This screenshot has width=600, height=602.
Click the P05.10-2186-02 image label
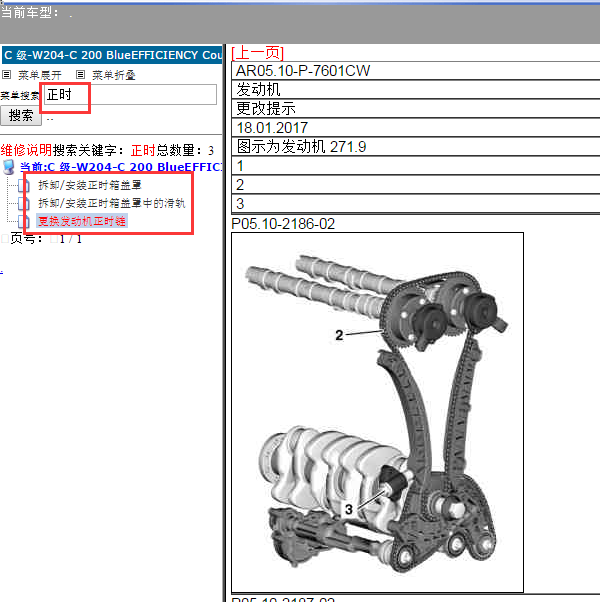(x=283, y=224)
